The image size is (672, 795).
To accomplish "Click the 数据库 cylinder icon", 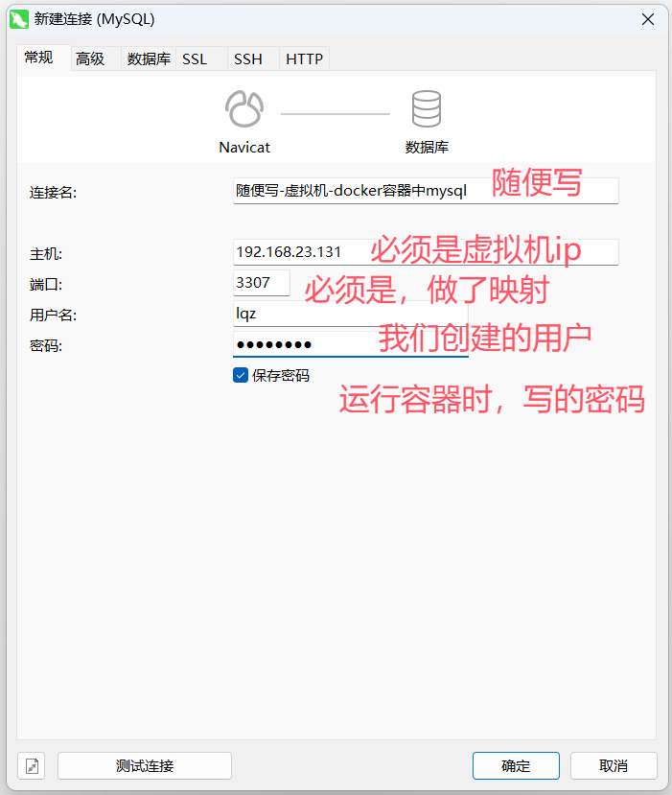I will 427,108.
